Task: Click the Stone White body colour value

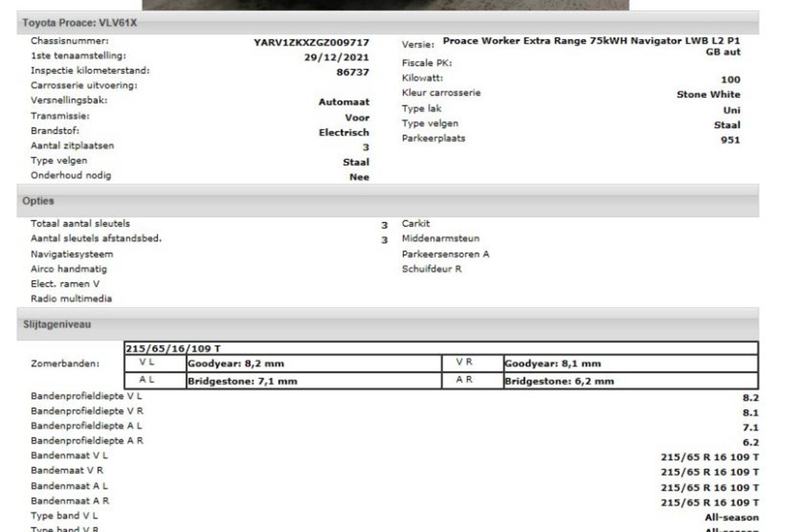Action: point(708,95)
